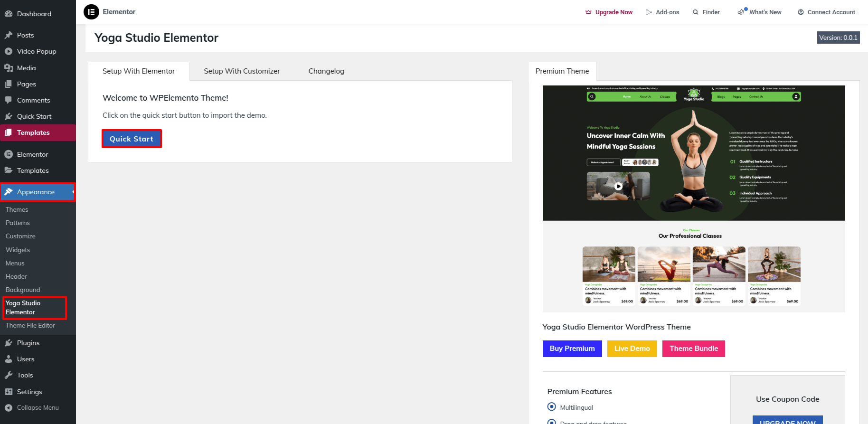Click the Appearance paintbrush icon
868x424 pixels.
point(9,192)
